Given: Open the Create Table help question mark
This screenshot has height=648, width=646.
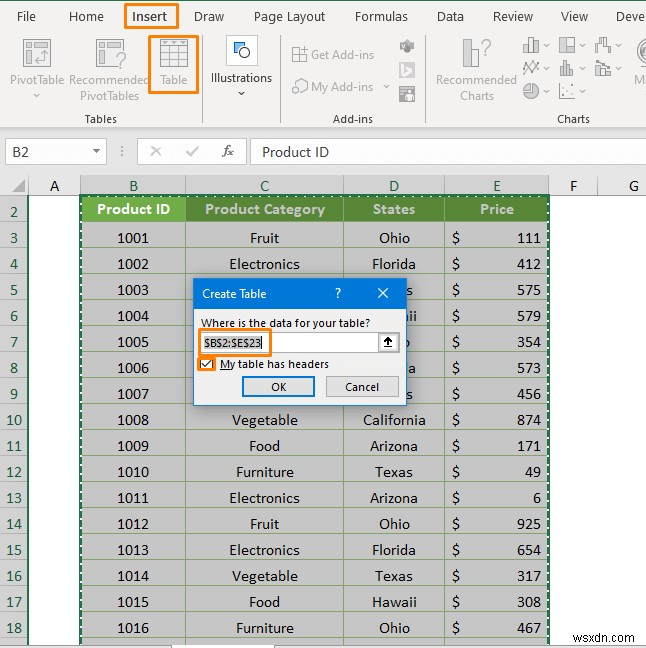Looking at the screenshot, I should click(x=338, y=293).
